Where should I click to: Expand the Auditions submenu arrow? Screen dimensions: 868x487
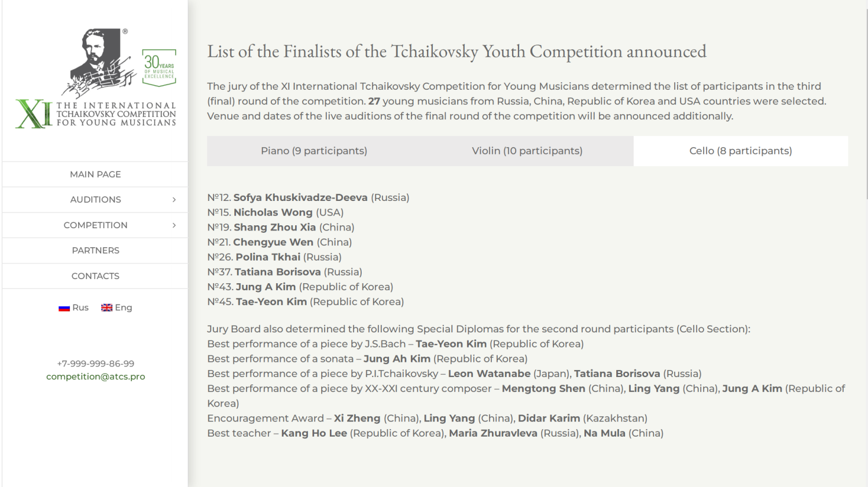coord(174,200)
